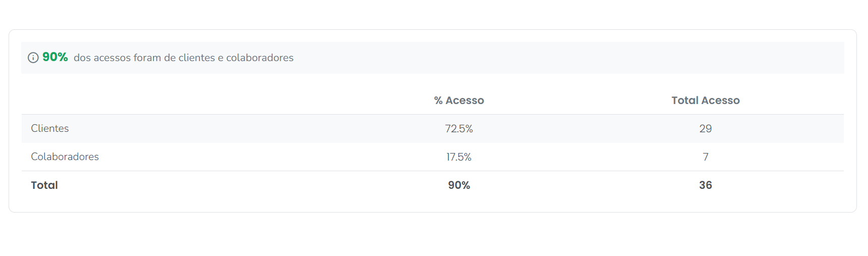This screenshot has width=868, height=256.
Task: Click the 17.5% access cell
Action: [x=458, y=157]
